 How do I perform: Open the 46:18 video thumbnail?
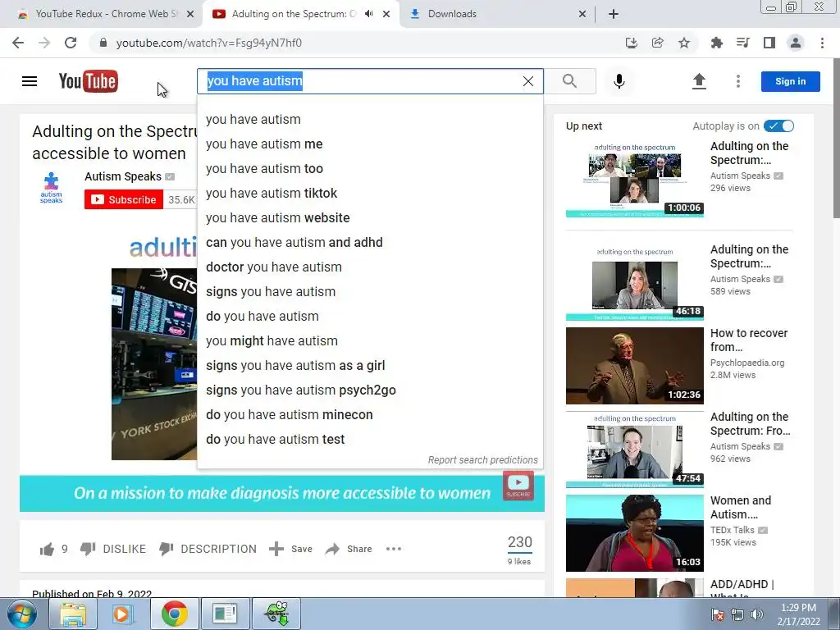(634, 282)
